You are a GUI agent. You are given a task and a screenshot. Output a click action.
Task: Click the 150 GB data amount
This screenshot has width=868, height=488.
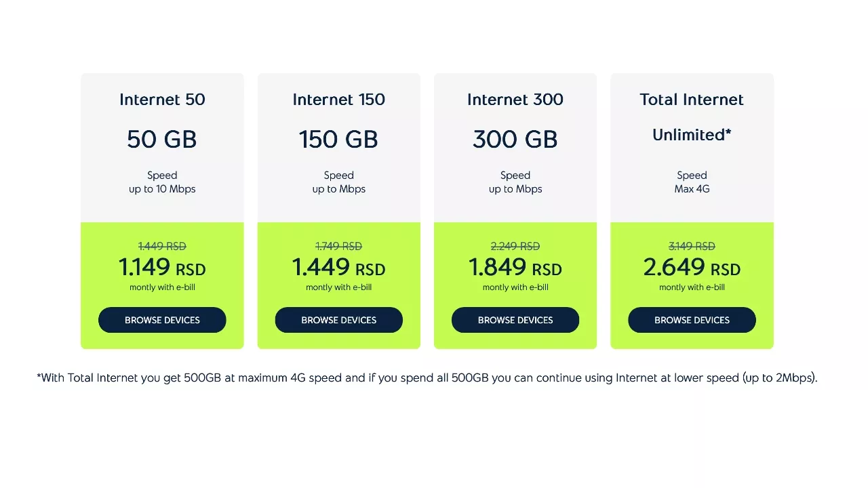pyautogui.click(x=338, y=140)
